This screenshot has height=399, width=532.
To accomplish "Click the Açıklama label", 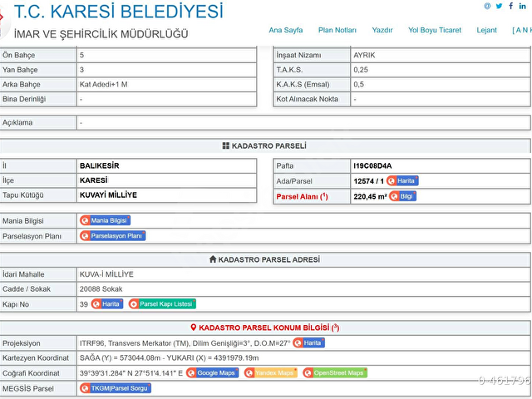I will tap(17, 122).
